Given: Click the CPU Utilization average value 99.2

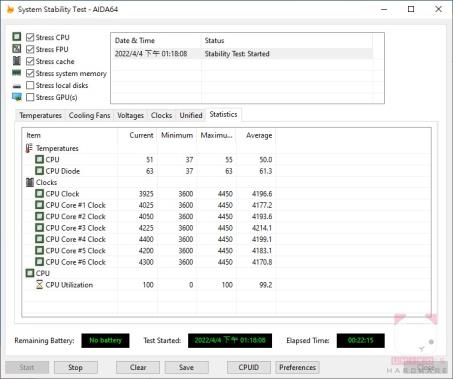Looking at the screenshot, I should 265,285.
